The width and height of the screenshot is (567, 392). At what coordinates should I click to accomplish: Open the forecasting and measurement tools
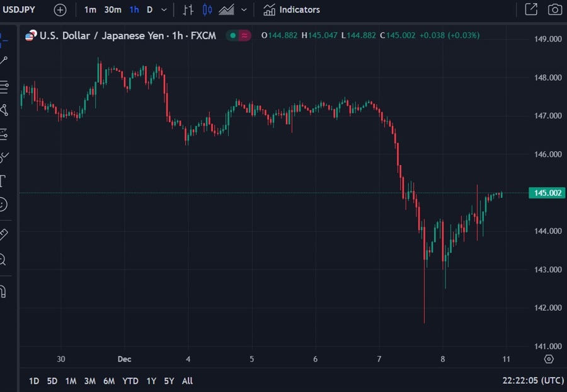coord(4,134)
